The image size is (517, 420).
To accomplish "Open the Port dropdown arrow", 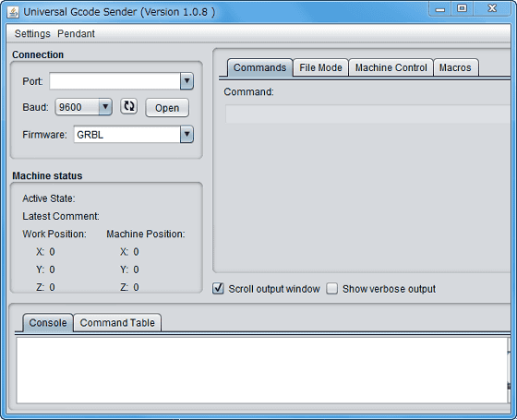I will coord(186,81).
